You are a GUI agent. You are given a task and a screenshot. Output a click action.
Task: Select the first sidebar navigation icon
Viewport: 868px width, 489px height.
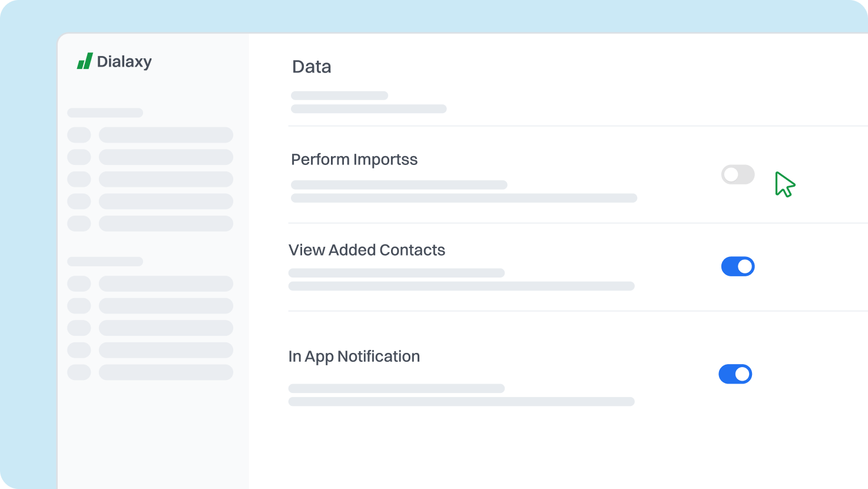(79, 135)
